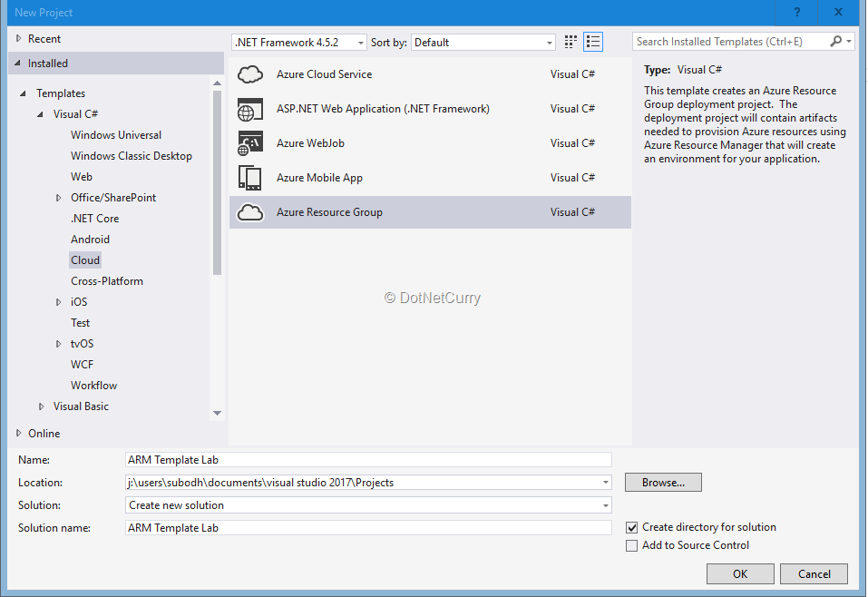Viewport: 868px width, 597px height.
Task: Expand the Office/SharePoint tree node
Action: coord(59,198)
